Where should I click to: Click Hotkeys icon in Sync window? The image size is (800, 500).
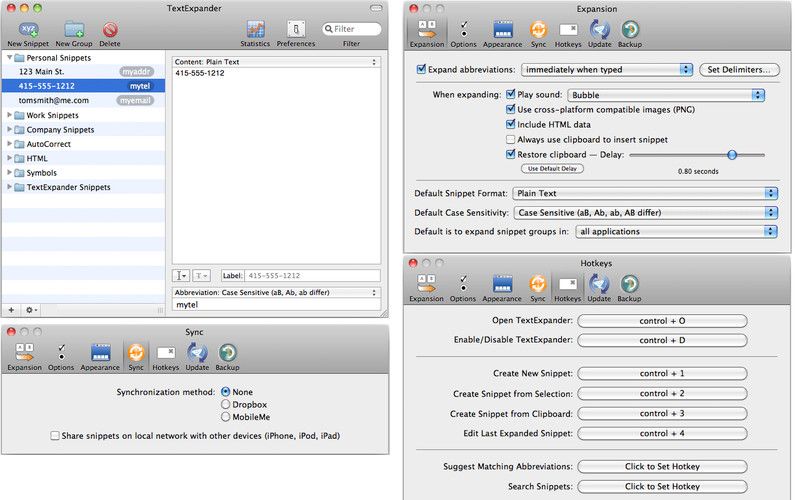166,353
